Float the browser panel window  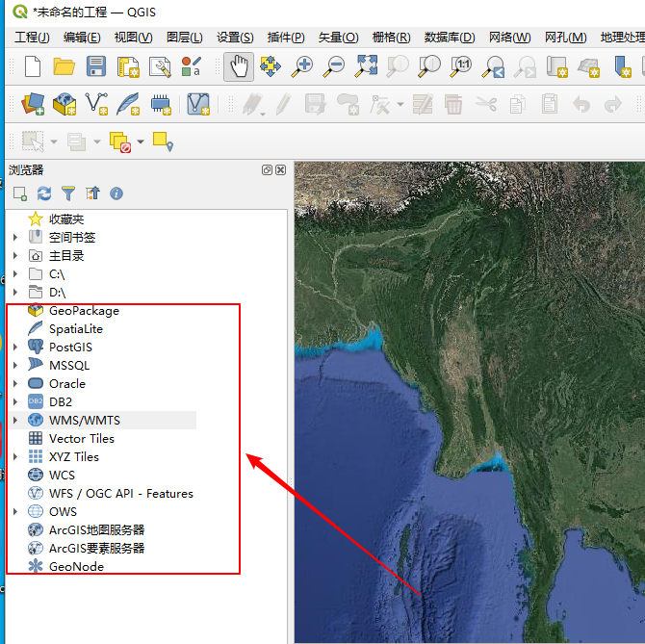(x=267, y=170)
